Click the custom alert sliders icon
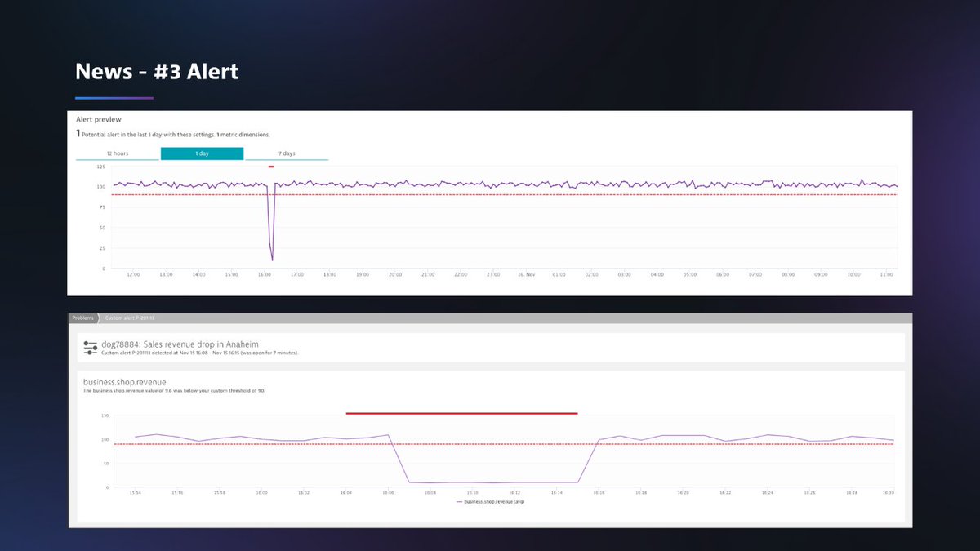Screen dimensions: 980x551 [90, 346]
